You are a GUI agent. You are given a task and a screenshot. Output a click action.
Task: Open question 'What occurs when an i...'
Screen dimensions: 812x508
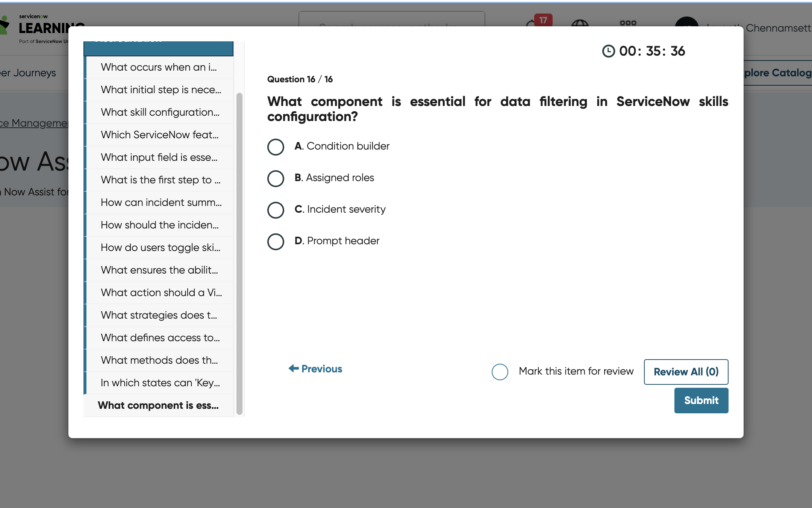pos(160,67)
